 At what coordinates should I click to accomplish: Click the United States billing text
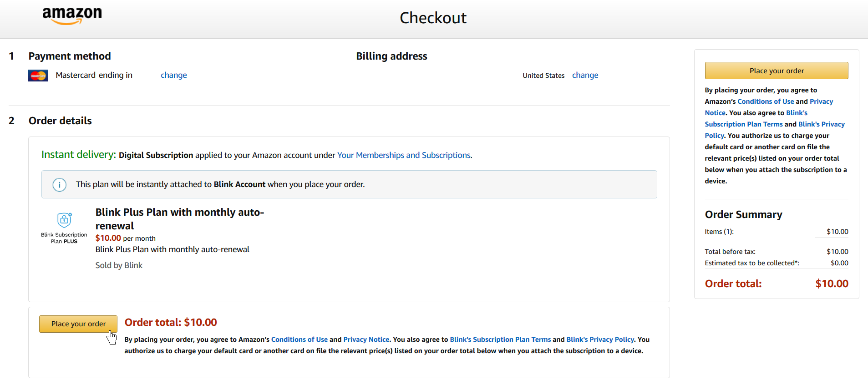543,76
